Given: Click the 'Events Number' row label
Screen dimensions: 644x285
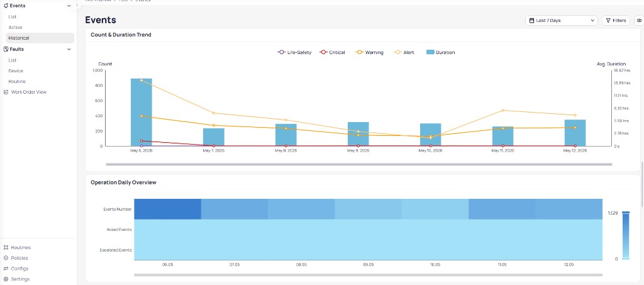Looking at the screenshot, I should coord(118,209).
